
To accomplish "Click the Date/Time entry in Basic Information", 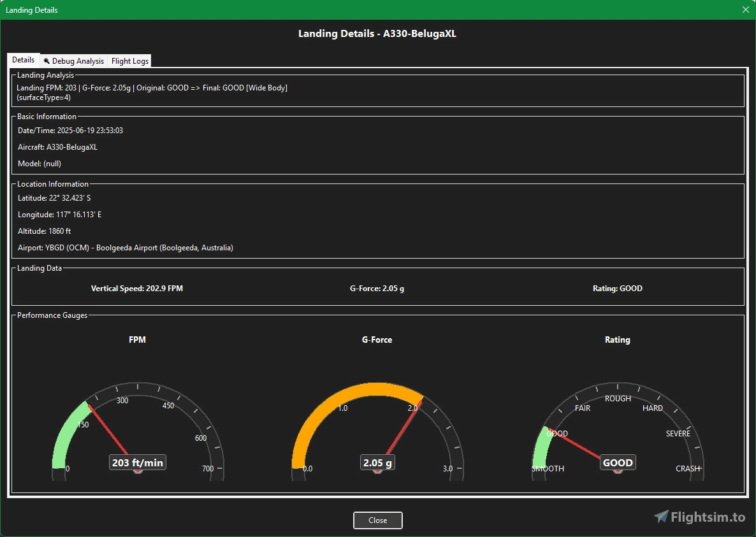I will [70, 131].
